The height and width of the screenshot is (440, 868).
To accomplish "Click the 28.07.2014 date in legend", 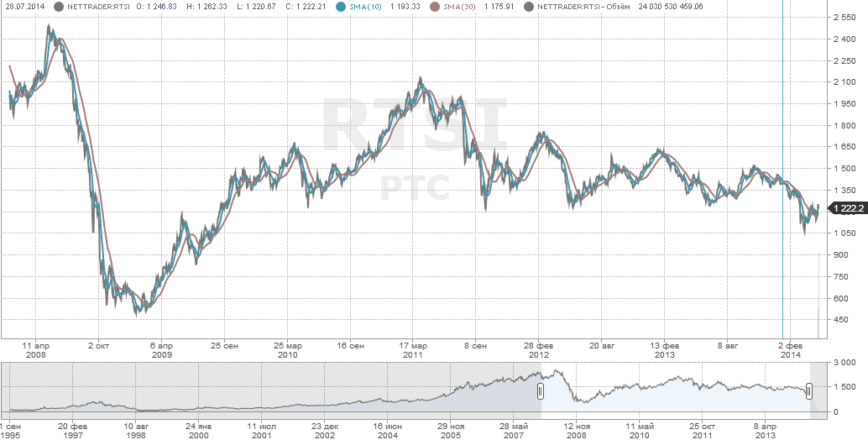I will pyautogui.click(x=24, y=7).
